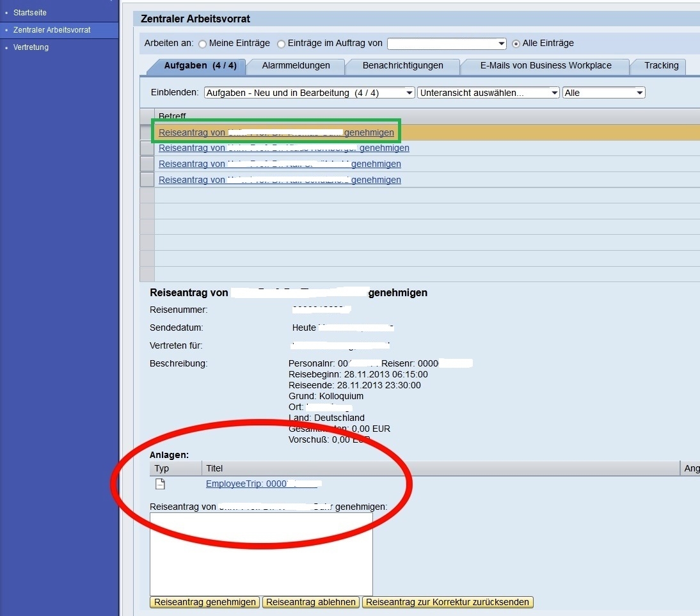Select the Alle Einträge radio button
The image size is (700, 616).
(x=516, y=44)
